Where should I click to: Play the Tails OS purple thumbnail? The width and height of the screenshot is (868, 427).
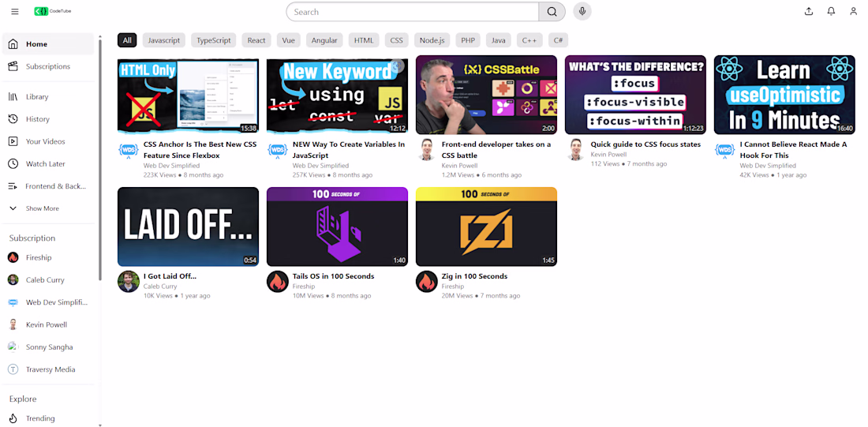point(337,227)
